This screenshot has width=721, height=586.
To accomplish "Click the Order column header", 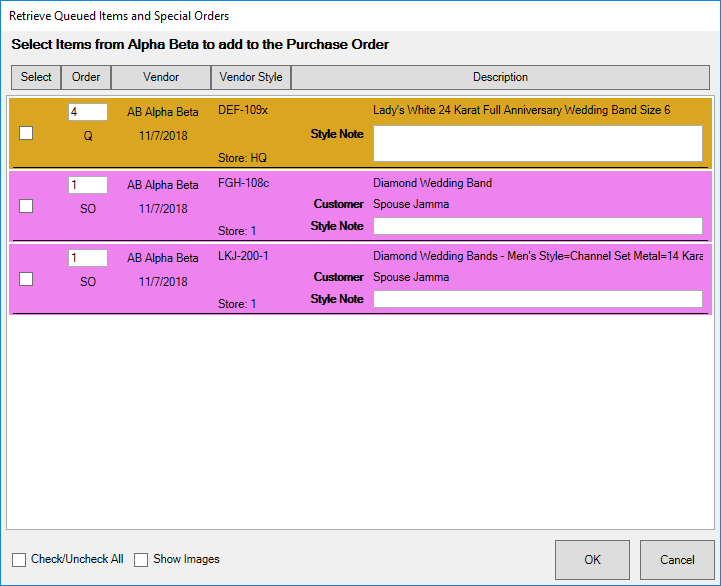I will click(86, 77).
